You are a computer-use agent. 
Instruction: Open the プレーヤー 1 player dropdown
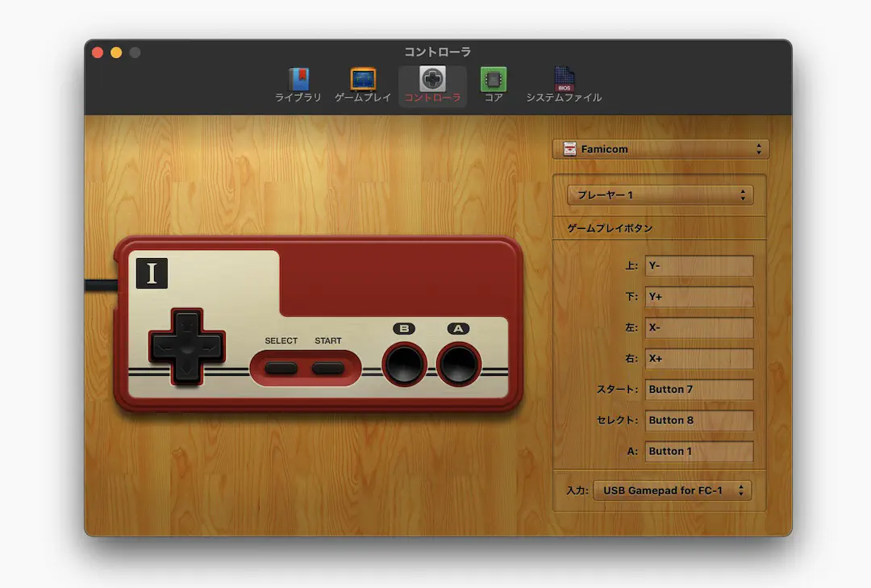[660, 195]
